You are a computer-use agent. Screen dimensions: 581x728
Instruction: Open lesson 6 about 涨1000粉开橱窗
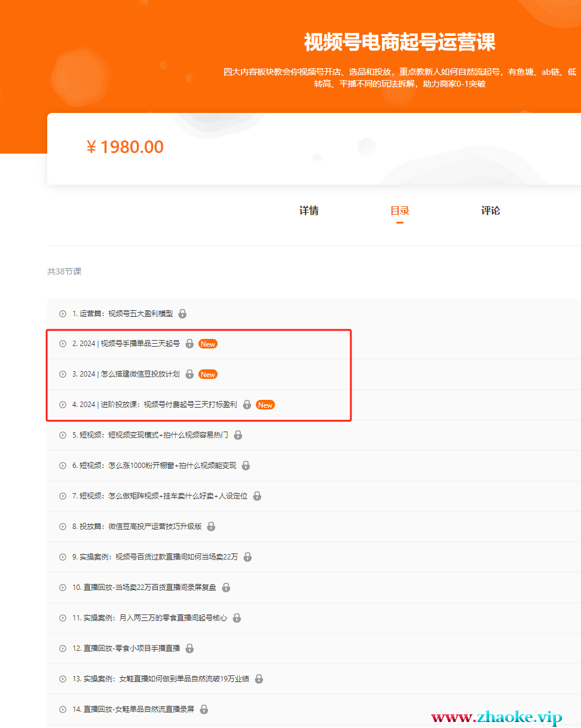154,466
